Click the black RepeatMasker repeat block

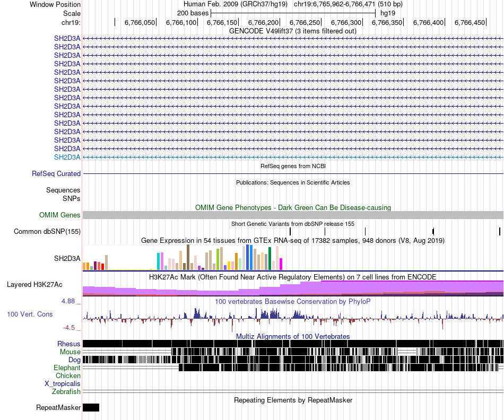[91, 407]
